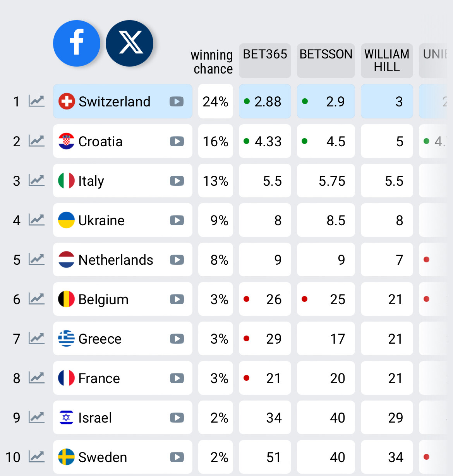The image size is (453, 476).
Task: Play Croatia's song video
Action: click(x=177, y=141)
